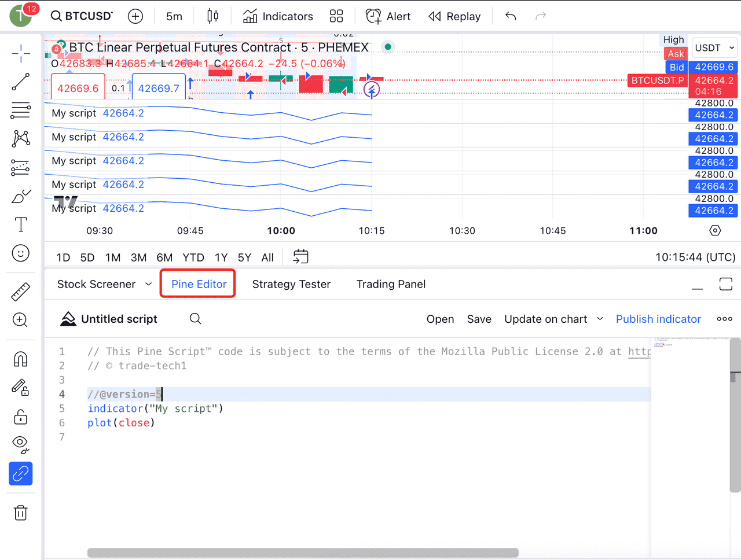Start bar Replay mode
The width and height of the screenshot is (741, 560).
click(454, 16)
